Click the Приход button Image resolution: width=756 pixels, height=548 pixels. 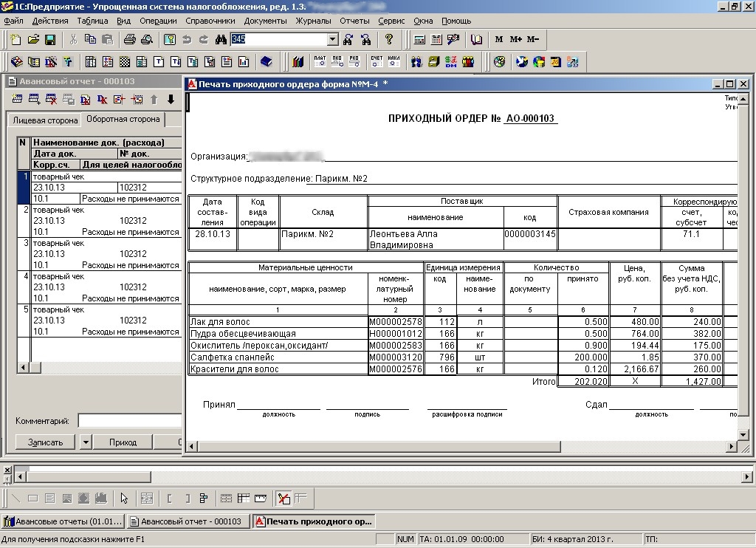pyautogui.click(x=123, y=442)
